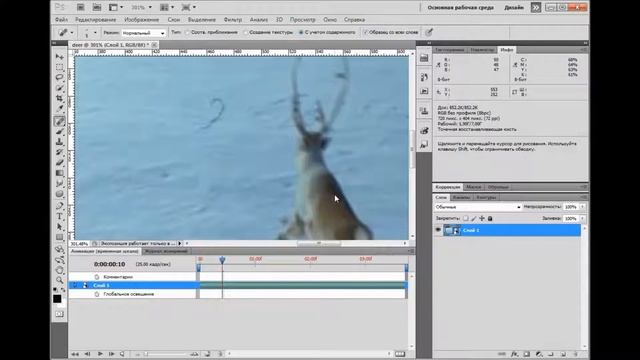Select the Hand tool
This screenshot has height=360, width=640.
tap(60, 270)
